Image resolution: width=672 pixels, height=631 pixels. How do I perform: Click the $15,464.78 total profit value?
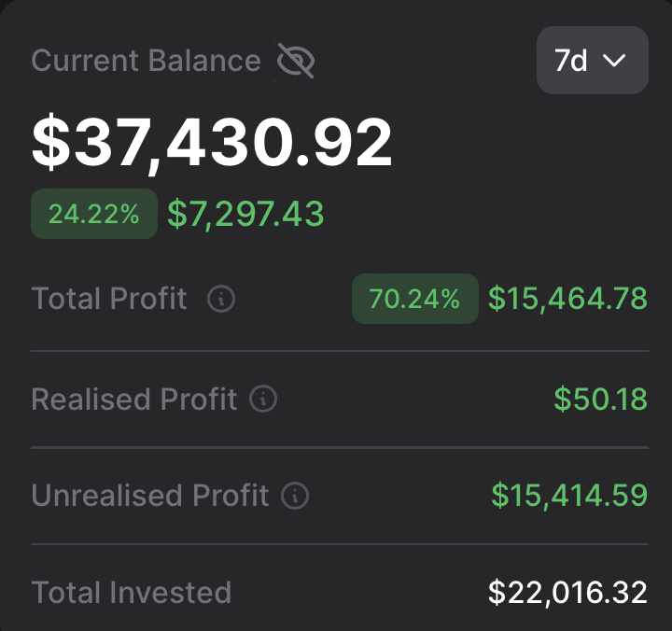tap(567, 299)
